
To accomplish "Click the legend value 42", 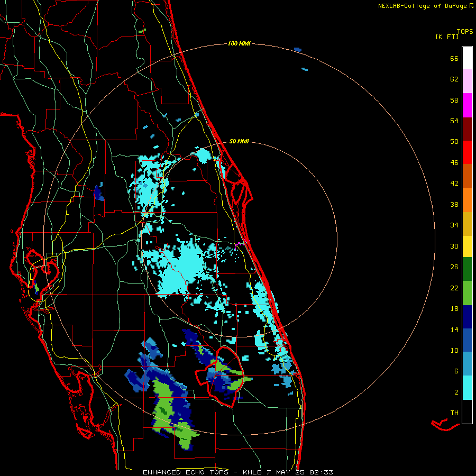I will coord(454,184).
